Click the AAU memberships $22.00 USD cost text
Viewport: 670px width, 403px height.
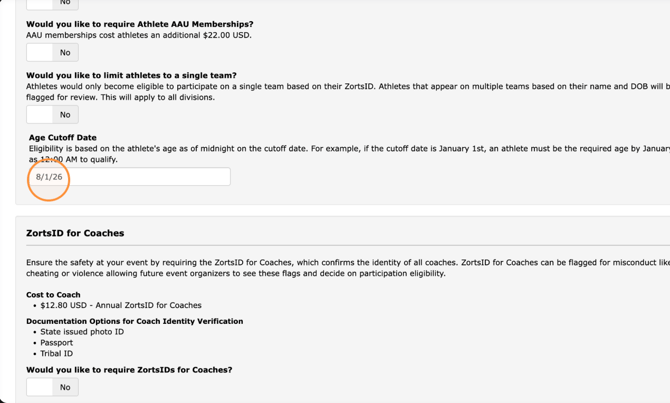click(139, 35)
